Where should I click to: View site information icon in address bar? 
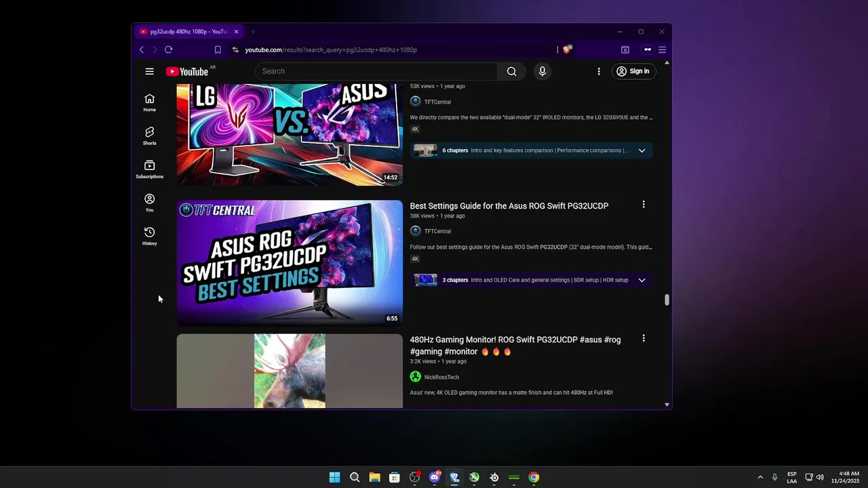pos(235,49)
